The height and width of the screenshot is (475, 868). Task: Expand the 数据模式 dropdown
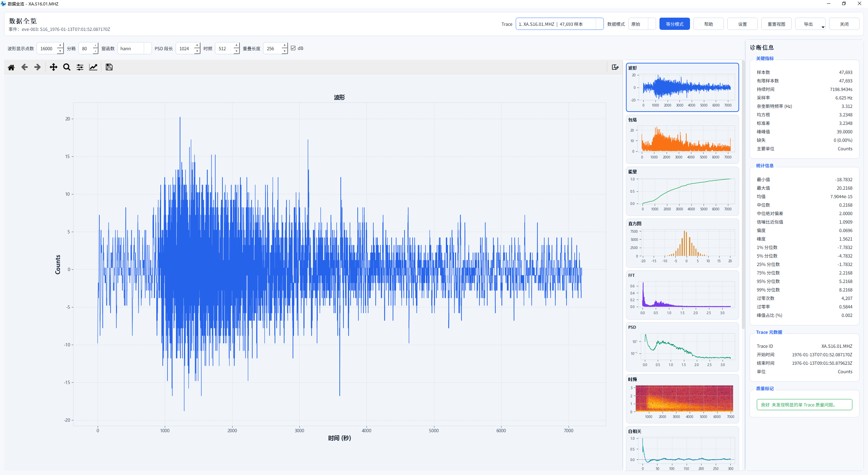(642, 24)
